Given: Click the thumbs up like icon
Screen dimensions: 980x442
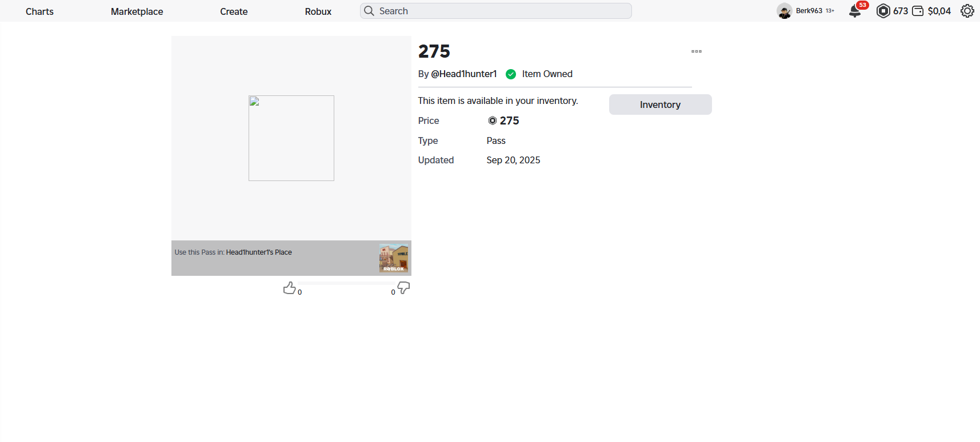Looking at the screenshot, I should tap(289, 288).
